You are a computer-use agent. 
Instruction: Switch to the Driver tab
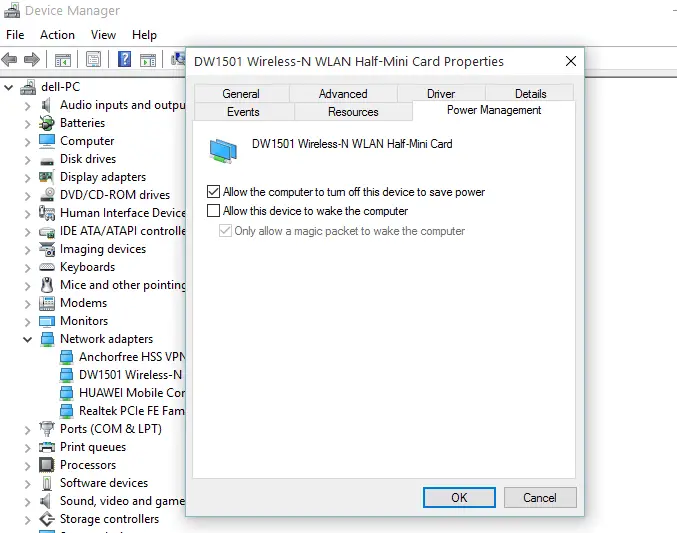(x=441, y=93)
